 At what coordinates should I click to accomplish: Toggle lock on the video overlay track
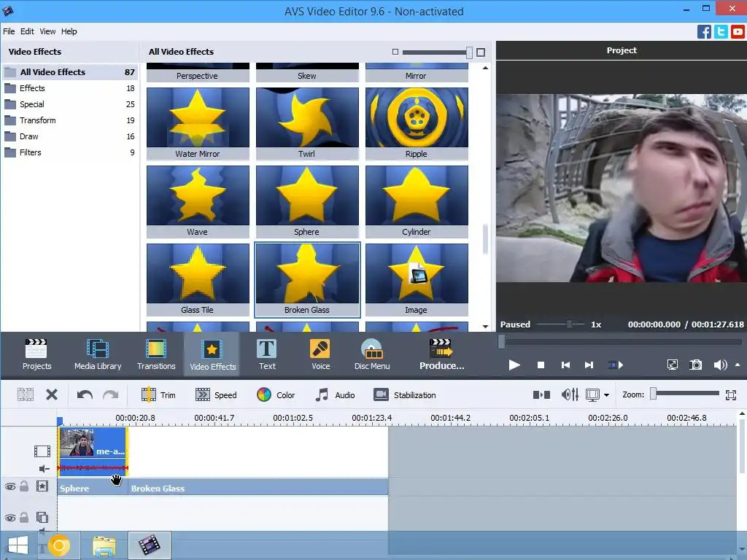pos(24,517)
